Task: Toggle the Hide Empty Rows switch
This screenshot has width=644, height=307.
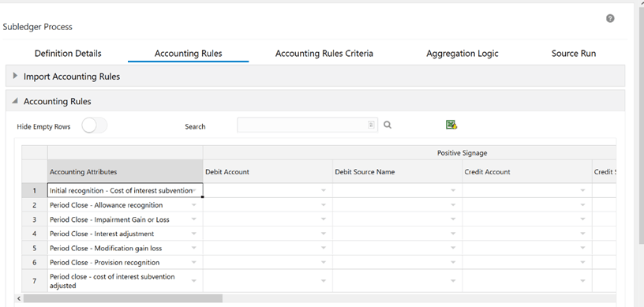Action: [95, 125]
